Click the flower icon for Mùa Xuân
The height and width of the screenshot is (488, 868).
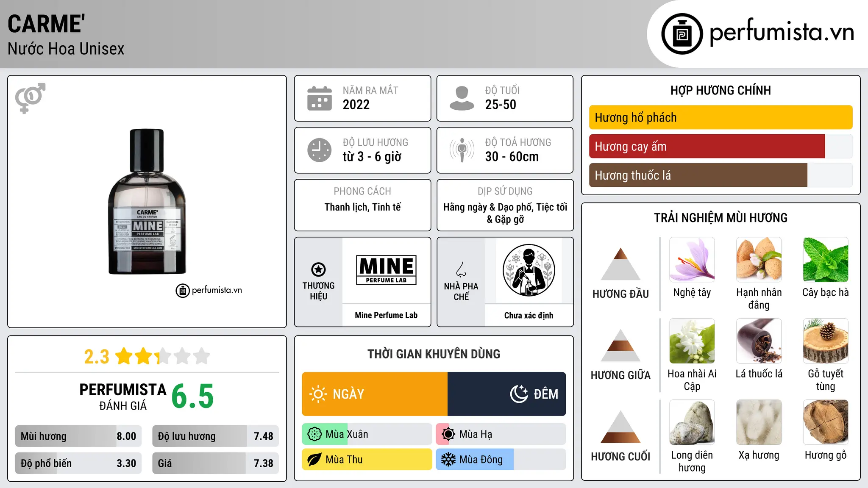314,434
